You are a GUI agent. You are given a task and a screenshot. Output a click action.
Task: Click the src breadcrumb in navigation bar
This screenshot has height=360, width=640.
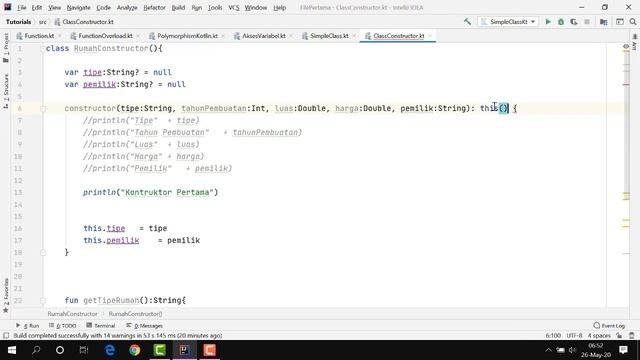click(42, 22)
